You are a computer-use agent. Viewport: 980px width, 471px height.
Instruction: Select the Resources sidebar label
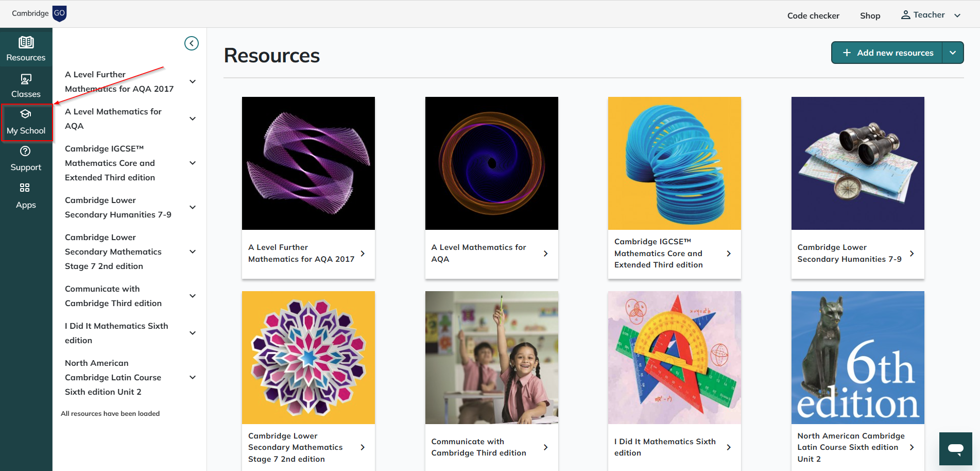[x=26, y=58]
